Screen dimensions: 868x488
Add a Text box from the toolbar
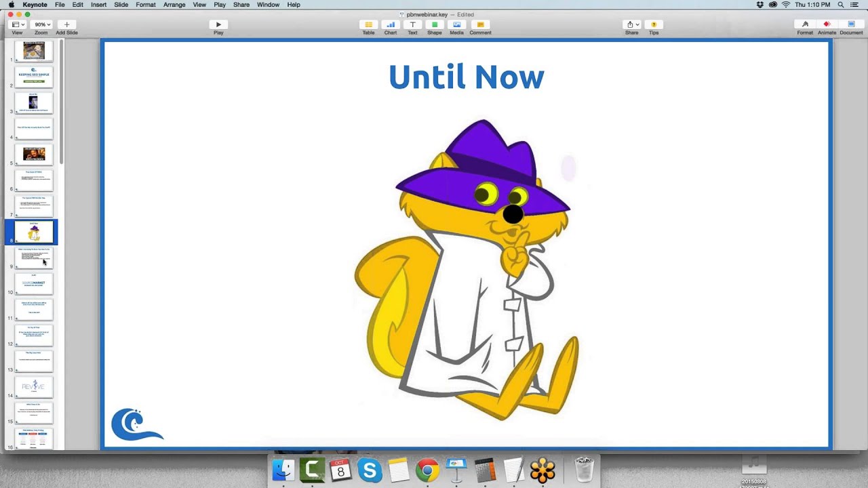coord(412,24)
